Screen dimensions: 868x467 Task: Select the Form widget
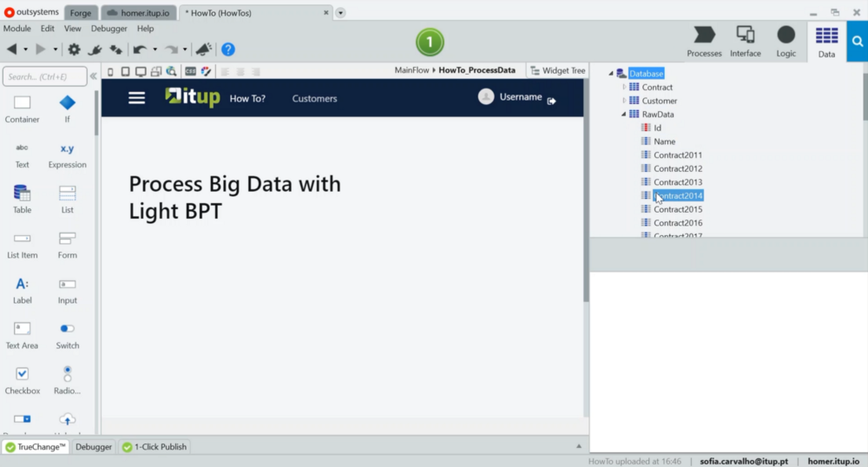pos(68,245)
